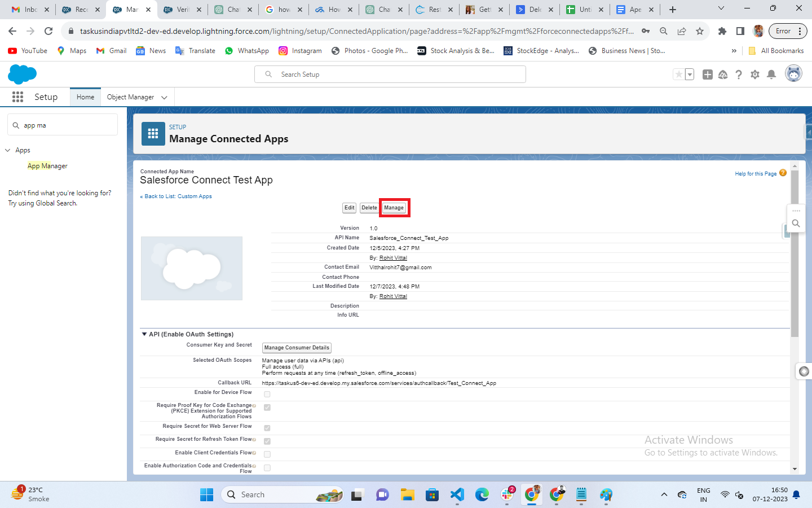Show more bookmarks with double chevron
Image resolution: width=812 pixels, height=508 pixels.
(734, 51)
